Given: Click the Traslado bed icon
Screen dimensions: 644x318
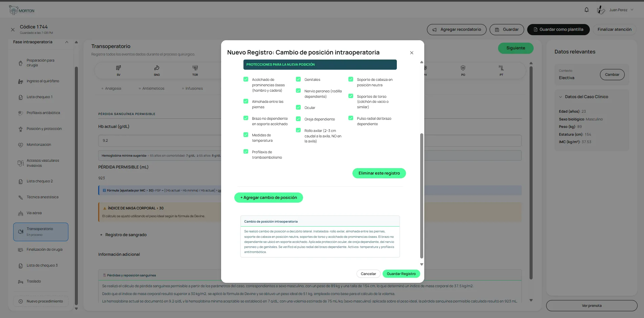Looking at the screenshot, I should click(21, 281).
